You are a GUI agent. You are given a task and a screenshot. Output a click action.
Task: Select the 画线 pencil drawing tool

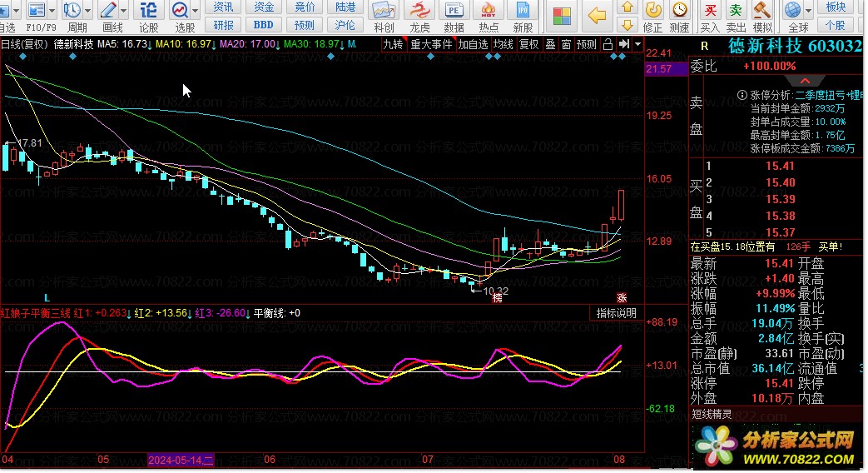tap(108, 10)
